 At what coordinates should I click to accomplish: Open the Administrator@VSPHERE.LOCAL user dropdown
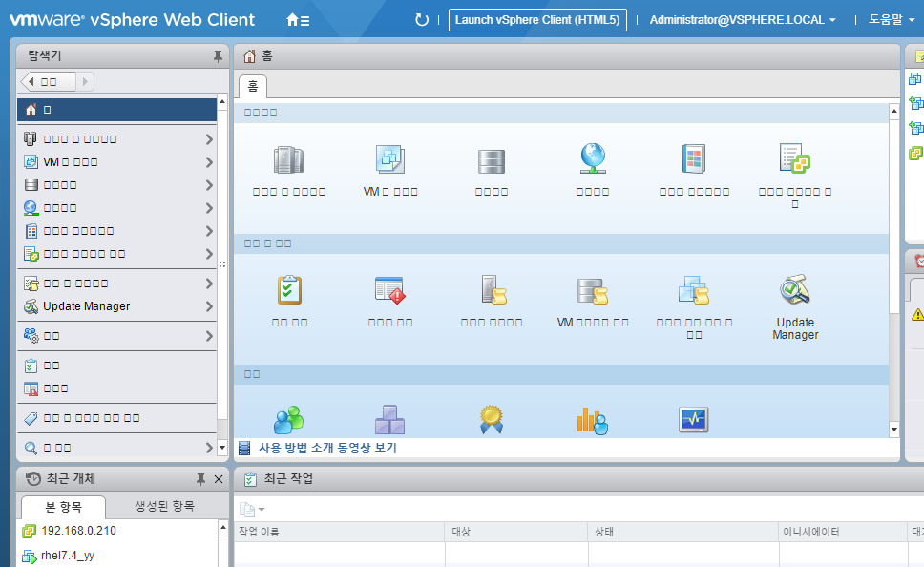pos(743,20)
